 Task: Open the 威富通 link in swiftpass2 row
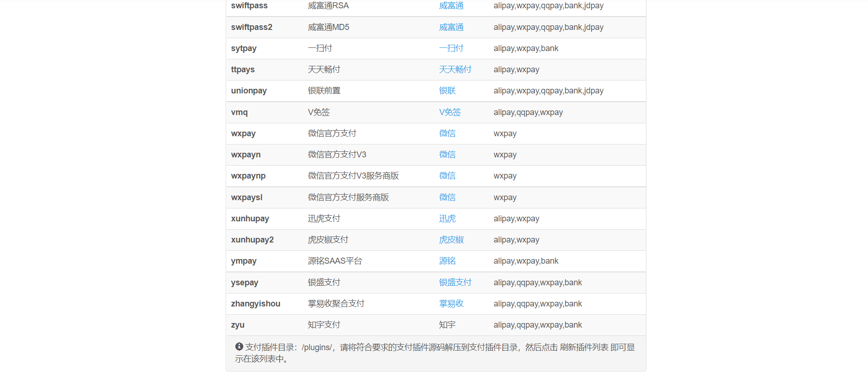coord(451,27)
